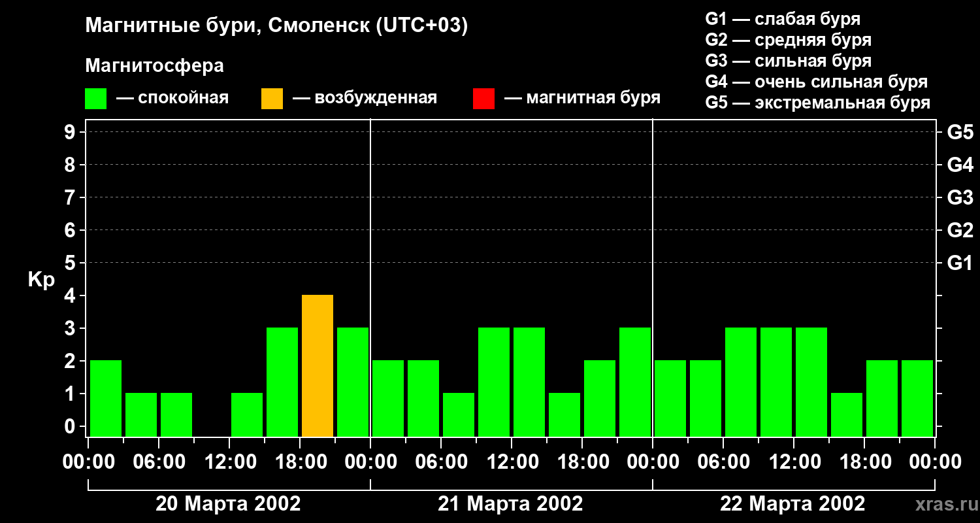Click the red 'магнитная буря' legend swatch
This screenshot has width=980, height=523.
coord(483,99)
